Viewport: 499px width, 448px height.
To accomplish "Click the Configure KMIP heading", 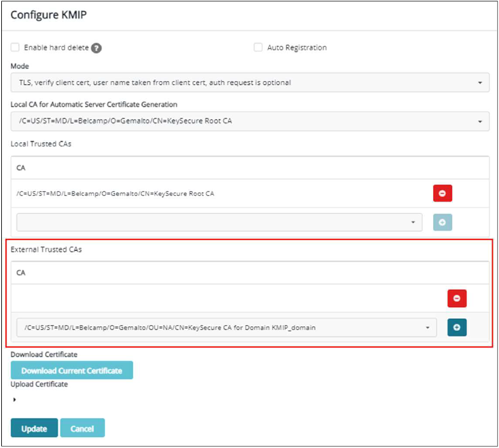I will click(48, 15).
